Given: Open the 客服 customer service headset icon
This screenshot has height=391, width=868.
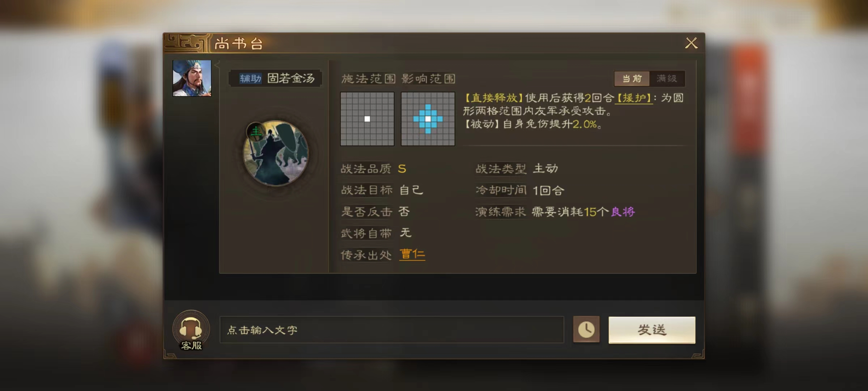Looking at the screenshot, I should tap(191, 330).
